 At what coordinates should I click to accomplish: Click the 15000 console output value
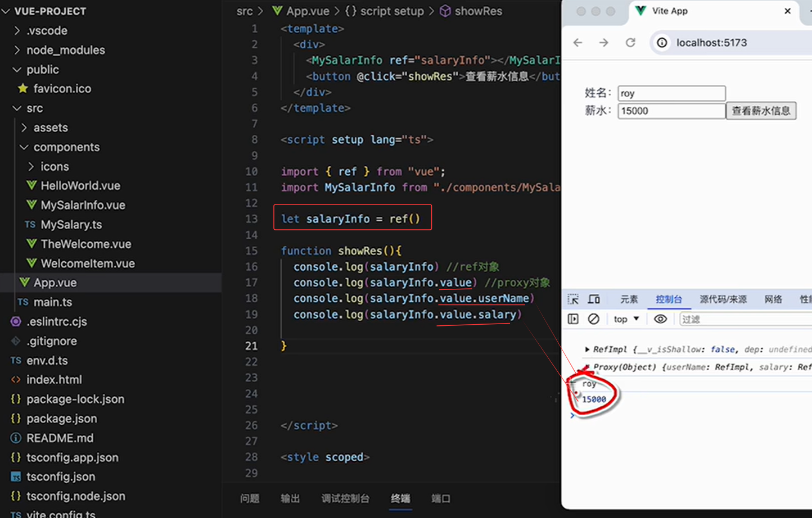coord(594,399)
